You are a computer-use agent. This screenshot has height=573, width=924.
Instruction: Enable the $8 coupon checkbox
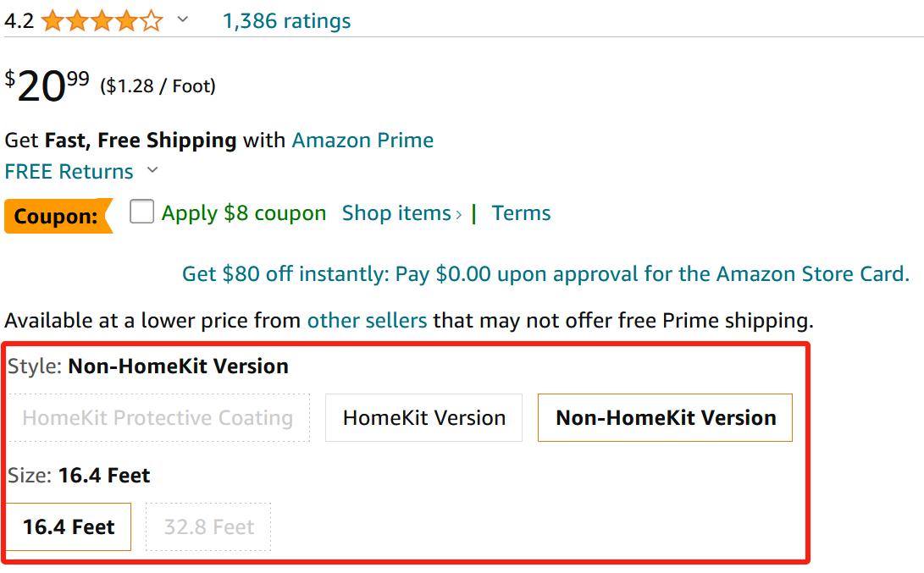click(x=141, y=212)
